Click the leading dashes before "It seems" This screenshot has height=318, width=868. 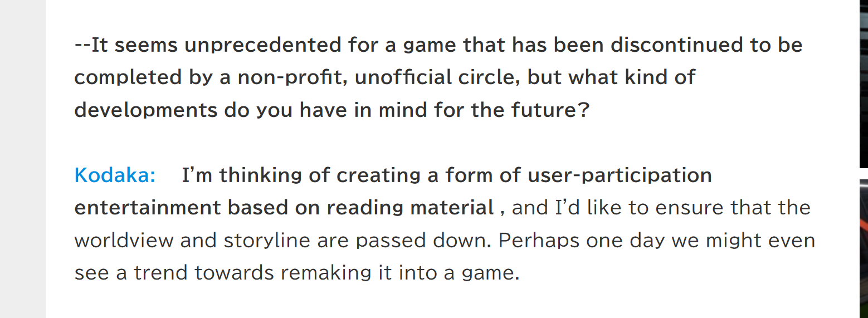point(82,46)
